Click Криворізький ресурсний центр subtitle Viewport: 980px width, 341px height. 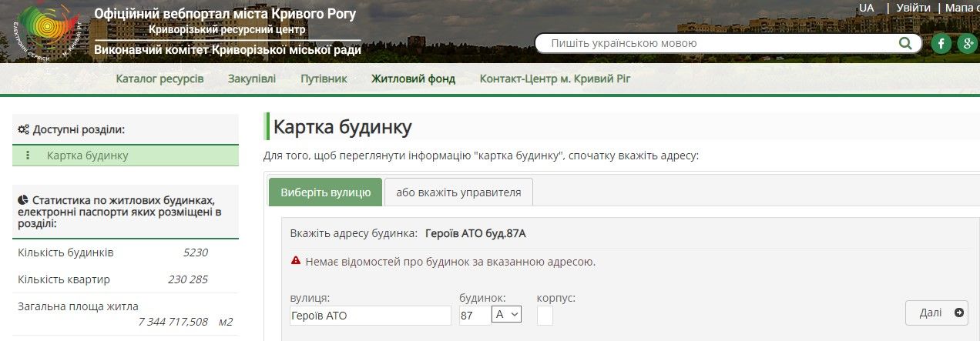227,29
